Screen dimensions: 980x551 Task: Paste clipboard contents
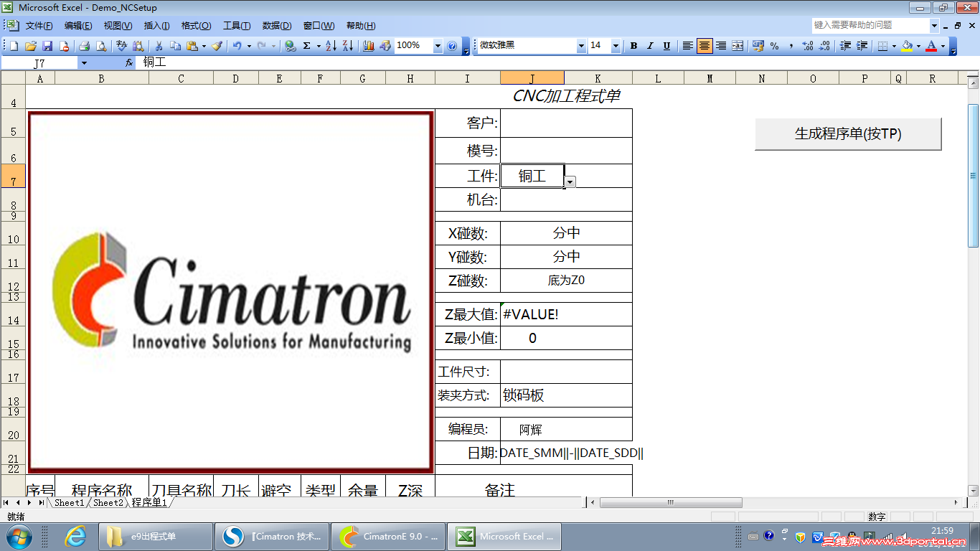[x=192, y=46]
